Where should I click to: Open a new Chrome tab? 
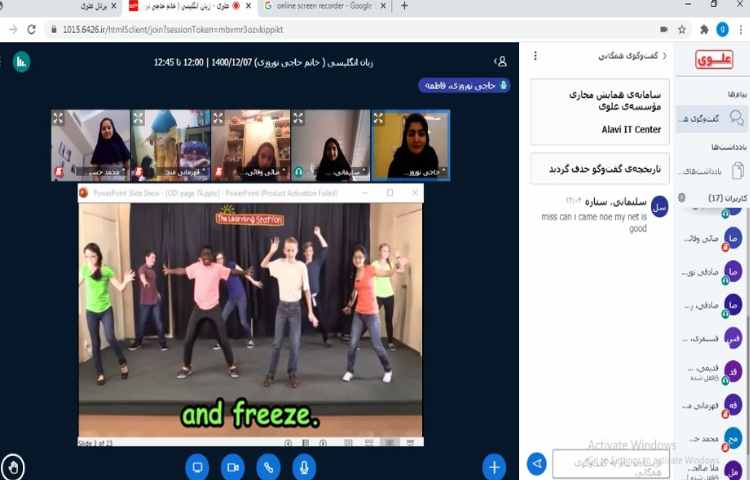[x=404, y=6]
